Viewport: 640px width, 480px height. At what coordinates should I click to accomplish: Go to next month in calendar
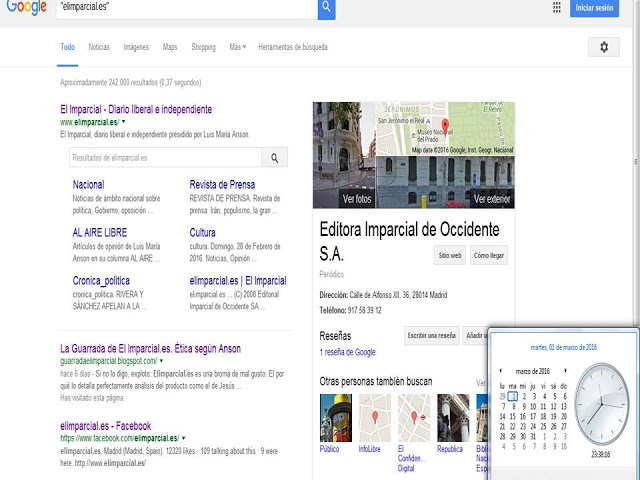(565, 371)
